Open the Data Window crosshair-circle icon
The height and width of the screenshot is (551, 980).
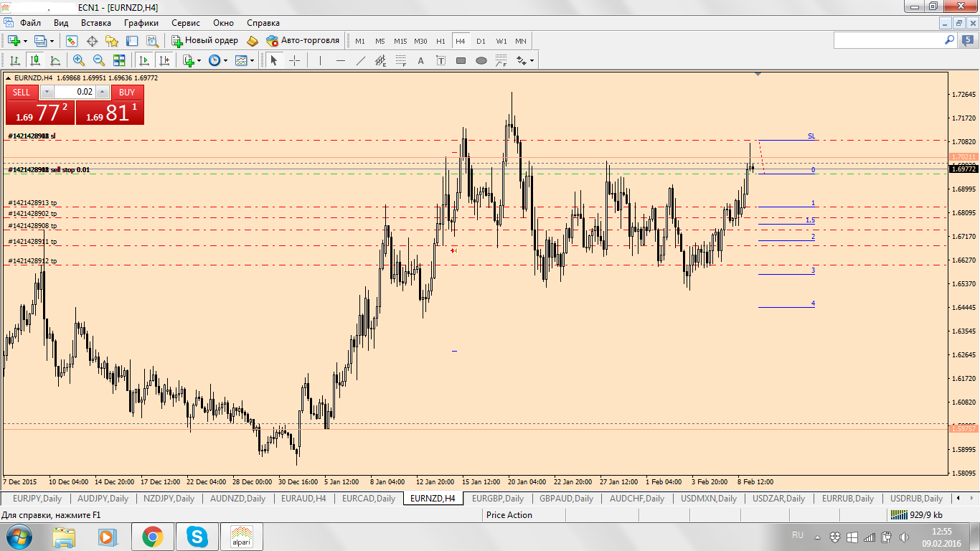(x=92, y=41)
